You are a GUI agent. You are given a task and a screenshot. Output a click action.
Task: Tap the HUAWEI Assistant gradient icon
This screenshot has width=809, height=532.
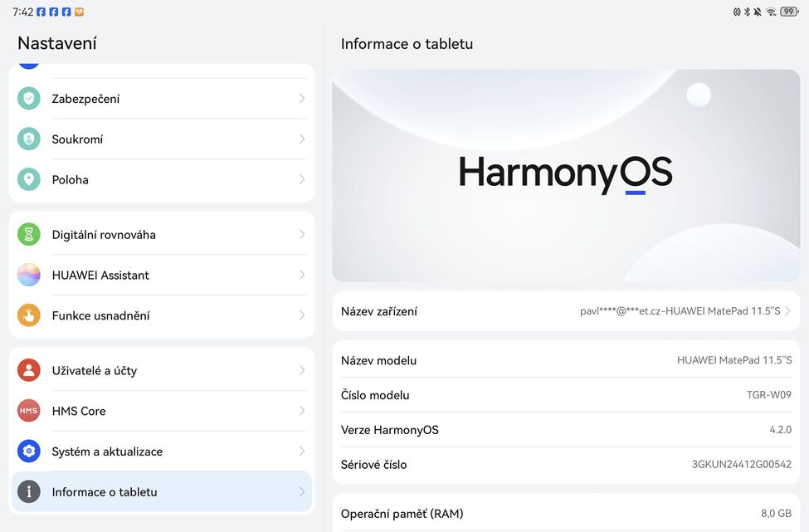coord(29,275)
